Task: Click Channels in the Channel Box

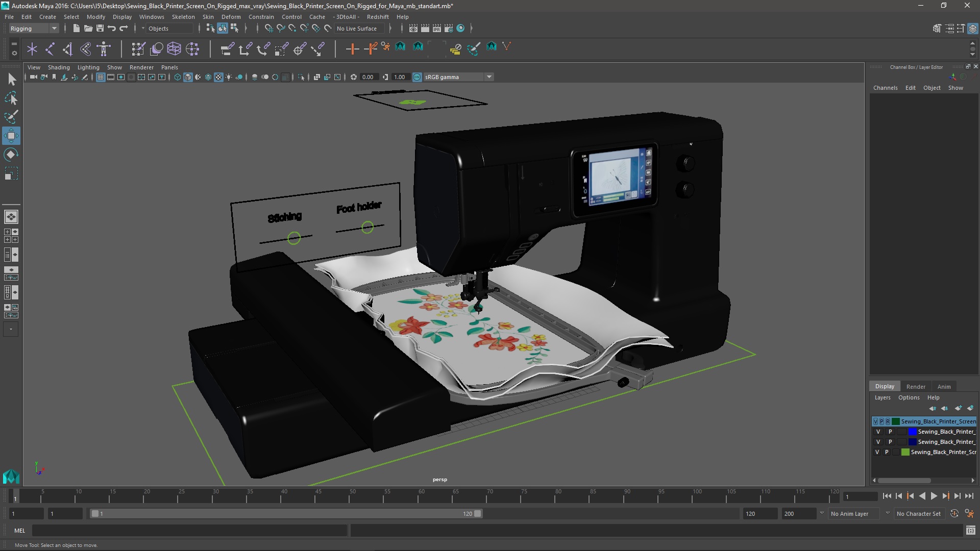Action: pyautogui.click(x=885, y=88)
